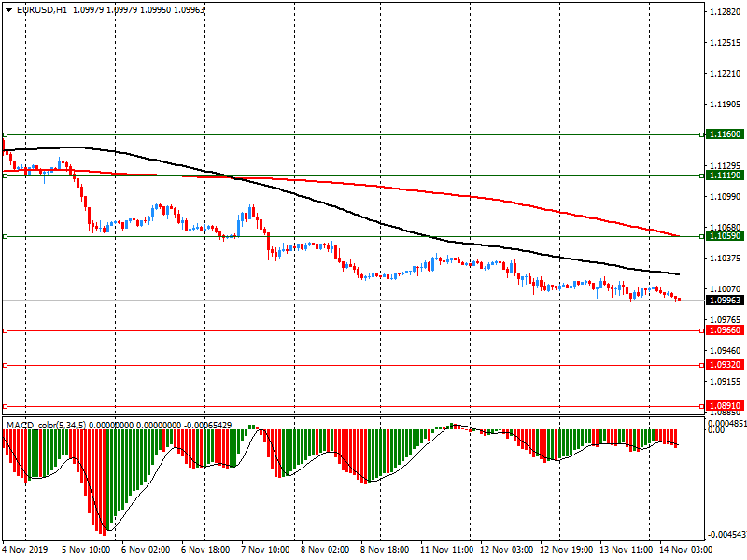
Task: Click the 1.12820 price scale value
Action: [x=725, y=12]
